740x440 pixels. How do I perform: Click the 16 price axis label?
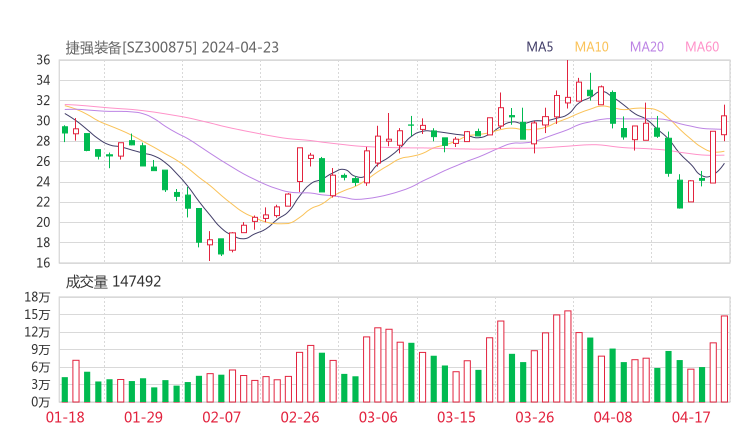(x=43, y=263)
